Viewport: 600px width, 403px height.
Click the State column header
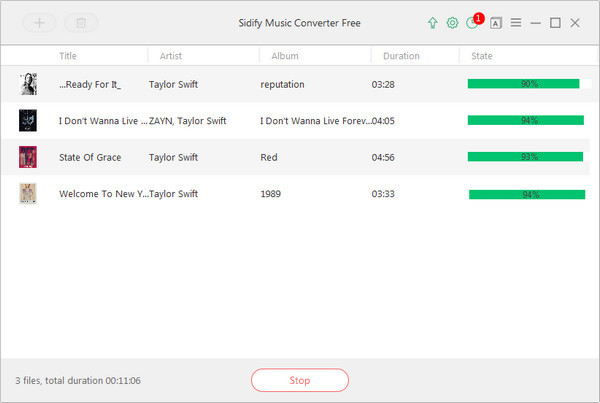click(x=482, y=56)
